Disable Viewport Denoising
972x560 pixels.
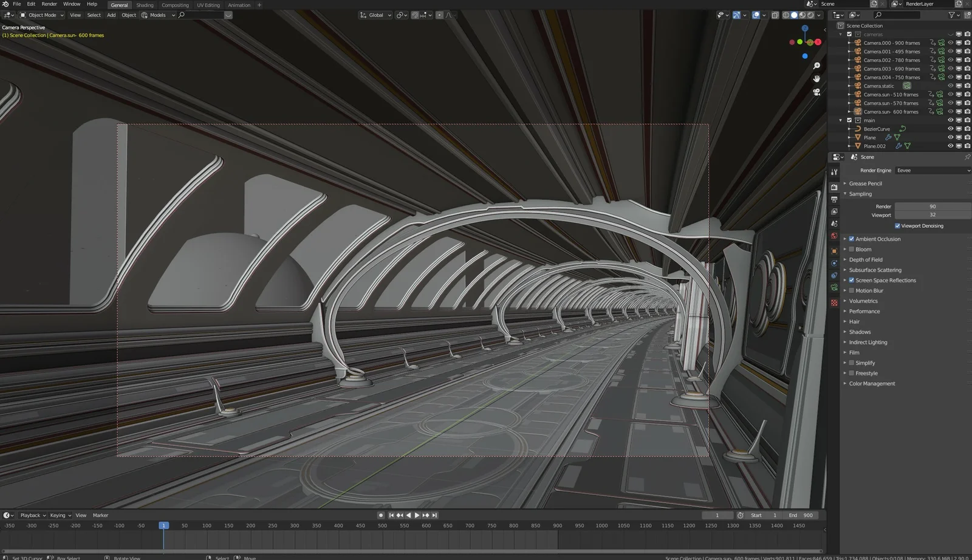pyautogui.click(x=897, y=225)
